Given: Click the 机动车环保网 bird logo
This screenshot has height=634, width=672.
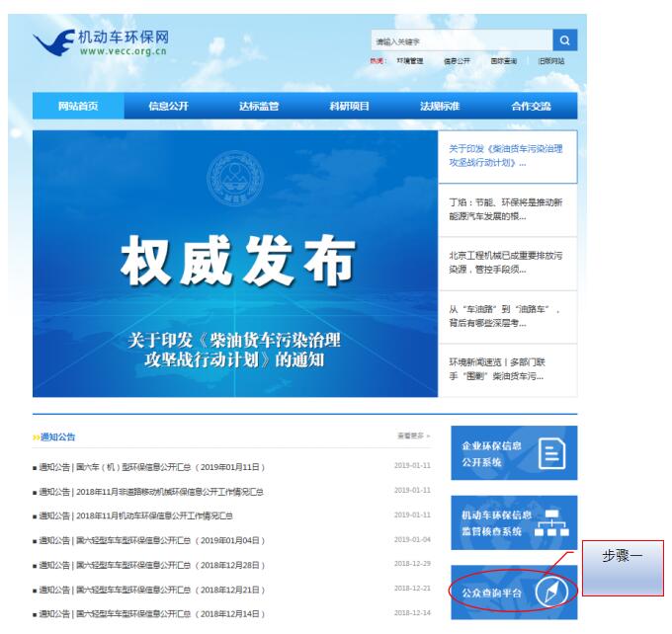Looking at the screenshot, I should 101,42.
